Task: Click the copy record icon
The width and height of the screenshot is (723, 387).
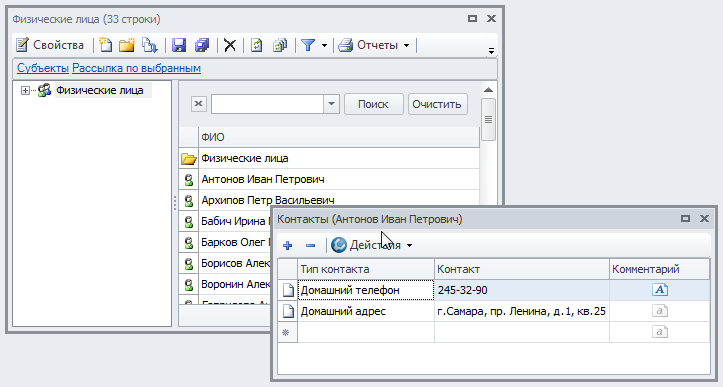Action: coord(149,45)
